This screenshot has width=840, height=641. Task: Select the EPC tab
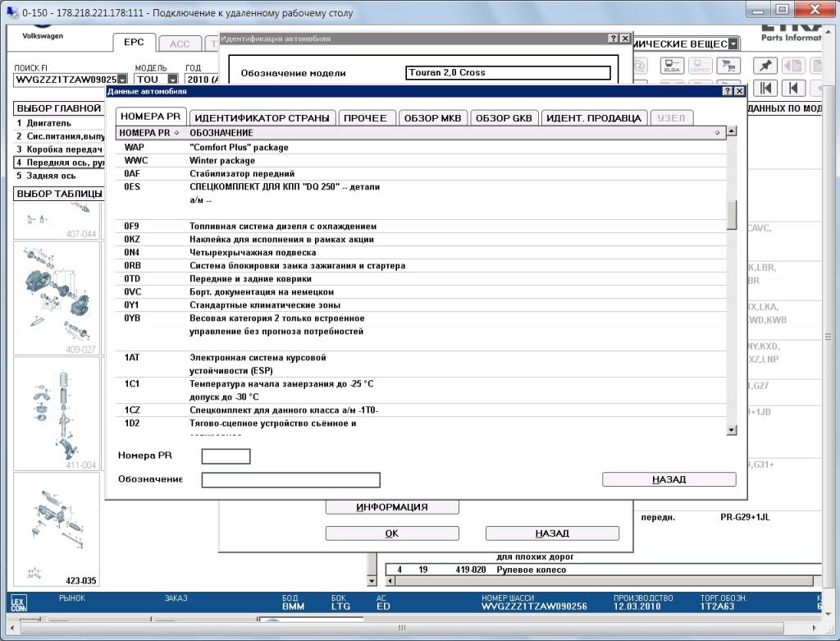click(x=134, y=43)
